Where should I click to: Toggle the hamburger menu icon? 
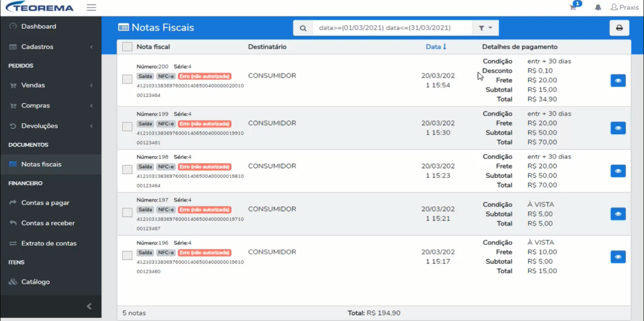point(91,8)
